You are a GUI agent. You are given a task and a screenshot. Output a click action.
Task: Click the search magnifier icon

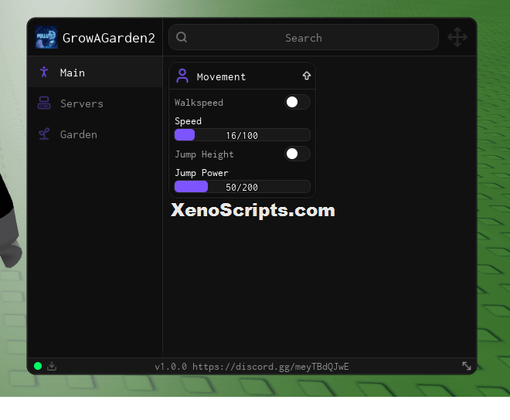[x=182, y=37]
